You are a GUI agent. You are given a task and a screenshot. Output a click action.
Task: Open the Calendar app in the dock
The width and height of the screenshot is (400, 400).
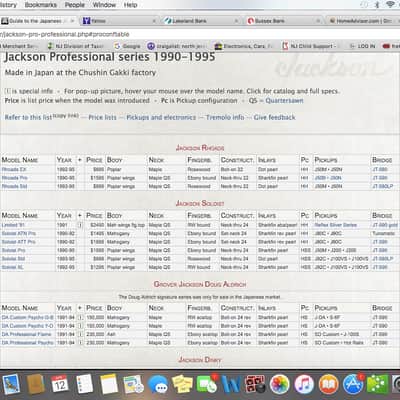click(60, 384)
